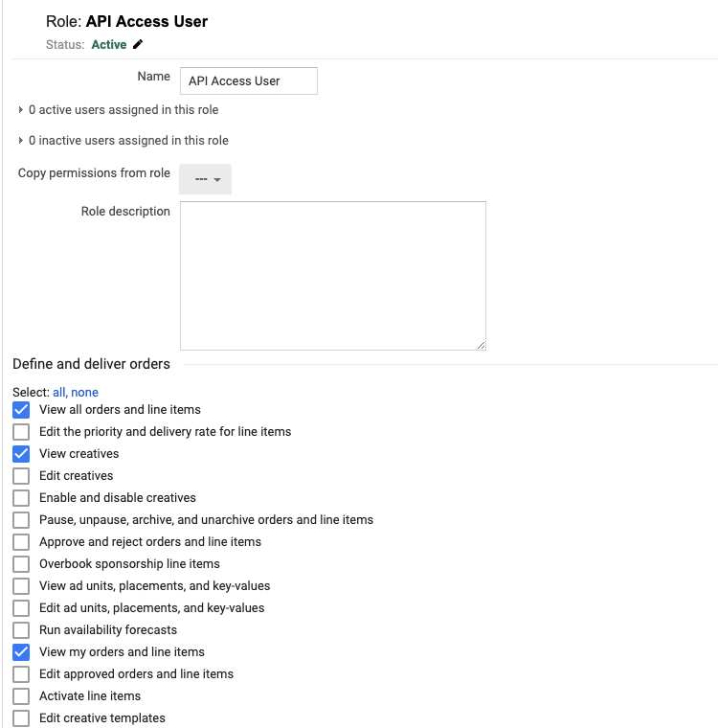The image size is (718, 728).
Task: Enable the Activate line items checkbox
Action: tap(21, 696)
